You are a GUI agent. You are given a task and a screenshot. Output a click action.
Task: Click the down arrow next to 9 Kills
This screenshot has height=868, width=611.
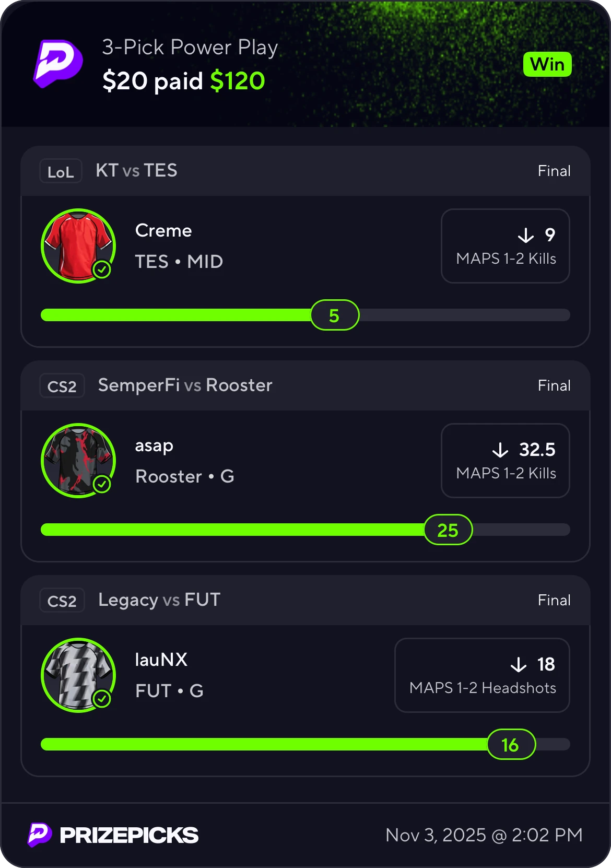pyautogui.click(x=526, y=236)
